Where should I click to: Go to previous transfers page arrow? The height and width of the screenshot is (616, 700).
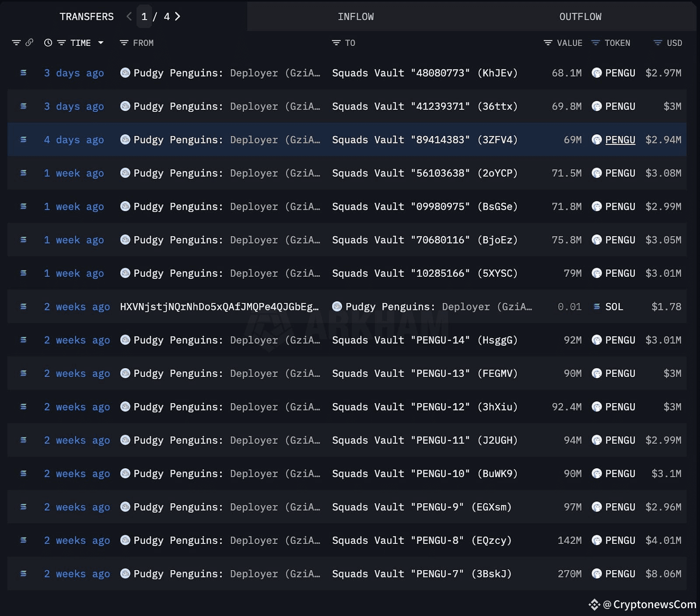[129, 17]
